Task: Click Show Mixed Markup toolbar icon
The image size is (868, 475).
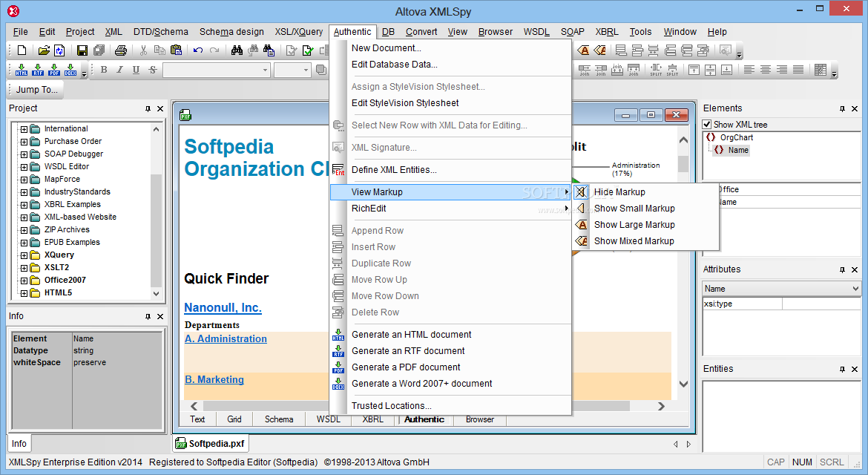Action: tap(599, 50)
